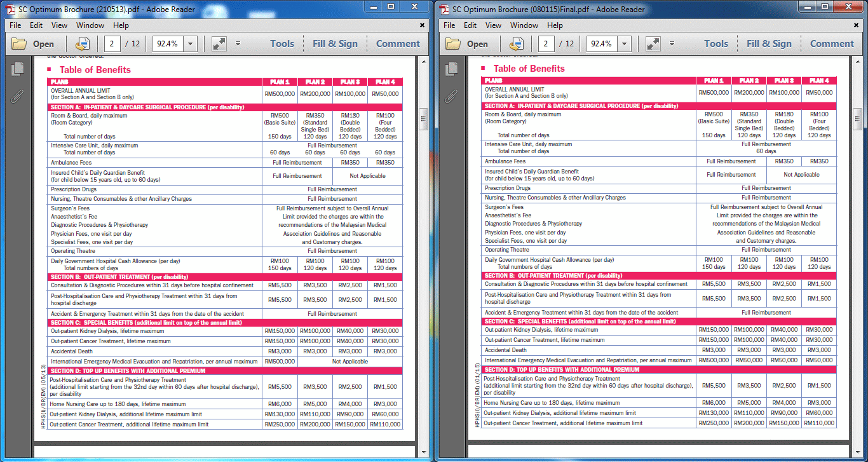Click the 92.4% zoom field in 210513 window
The height and width of the screenshot is (462, 868).
pos(168,44)
